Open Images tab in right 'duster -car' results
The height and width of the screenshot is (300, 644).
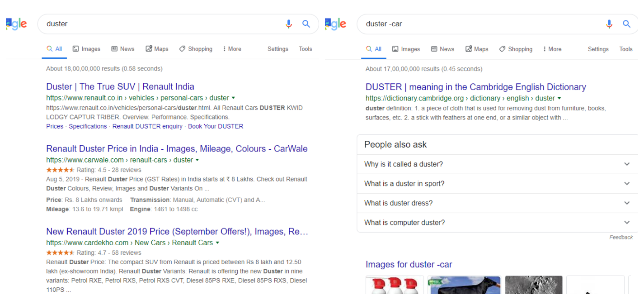tap(406, 49)
